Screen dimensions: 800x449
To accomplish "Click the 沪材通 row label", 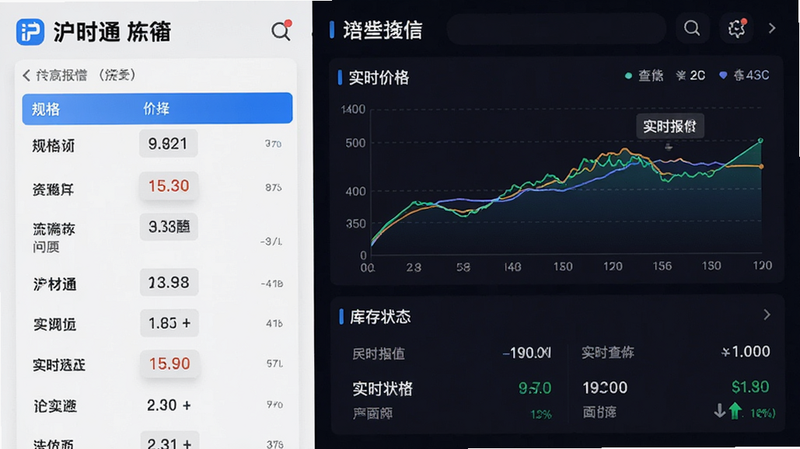I will [55, 284].
